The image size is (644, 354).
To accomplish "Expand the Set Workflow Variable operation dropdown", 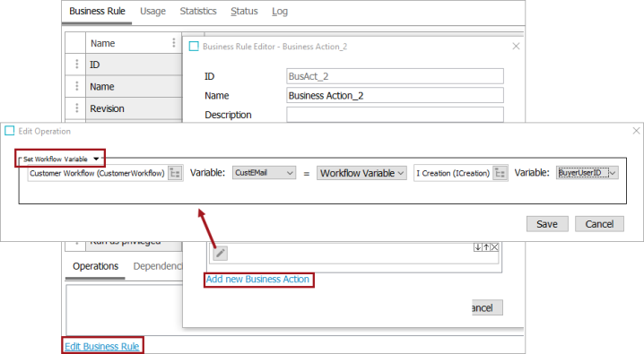I will tap(96, 159).
